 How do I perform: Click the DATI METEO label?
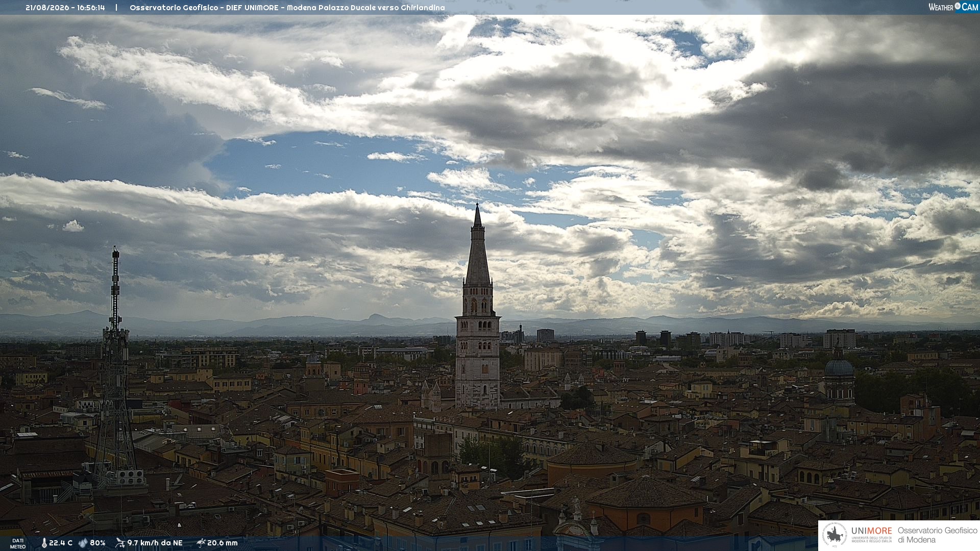click(18, 544)
